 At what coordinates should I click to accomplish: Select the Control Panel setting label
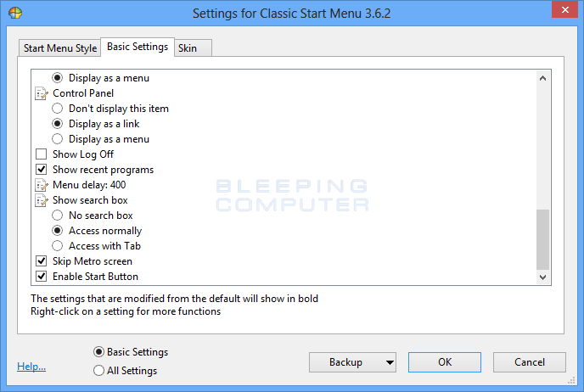click(83, 93)
